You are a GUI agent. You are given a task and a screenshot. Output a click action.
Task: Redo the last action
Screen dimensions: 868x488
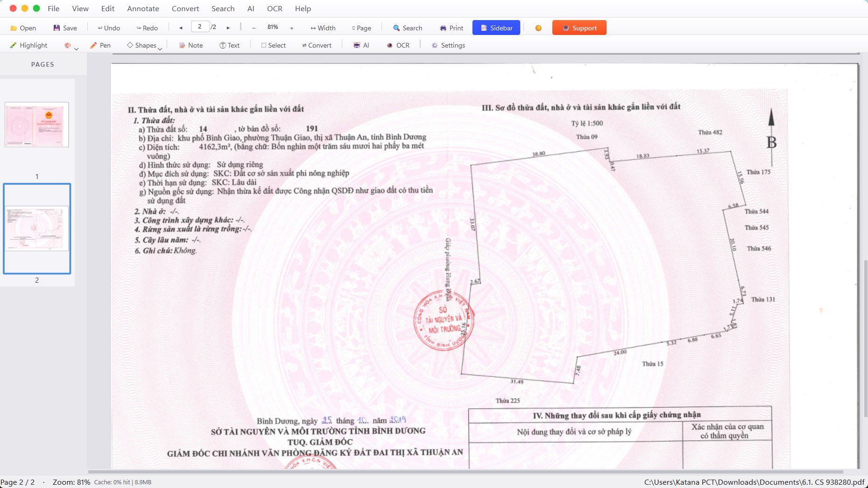[147, 28]
